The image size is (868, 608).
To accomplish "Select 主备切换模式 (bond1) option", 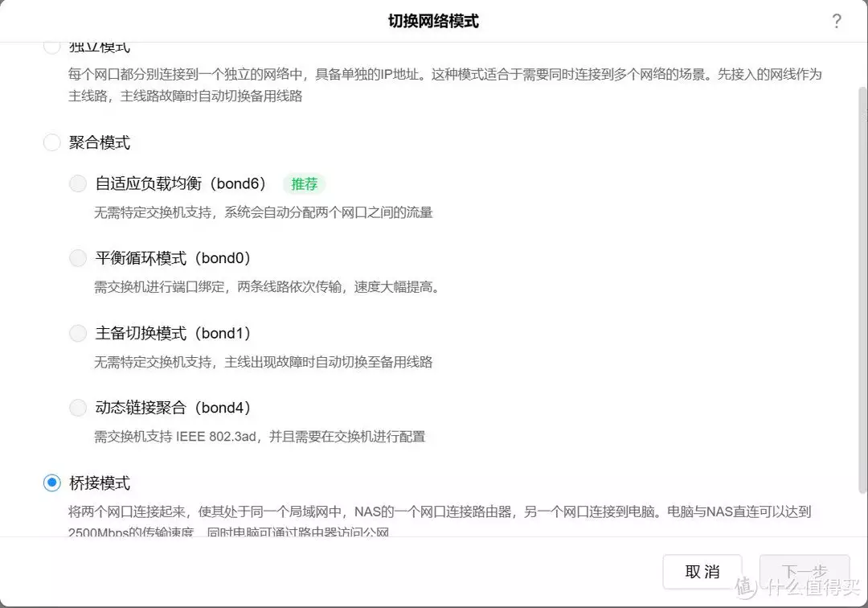I will pyautogui.click(x=78, y=333).
